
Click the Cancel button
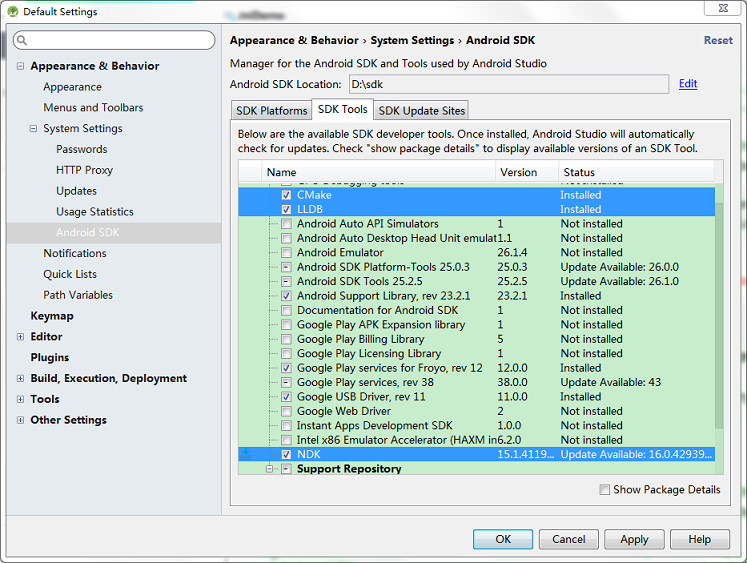pos(568,539)
